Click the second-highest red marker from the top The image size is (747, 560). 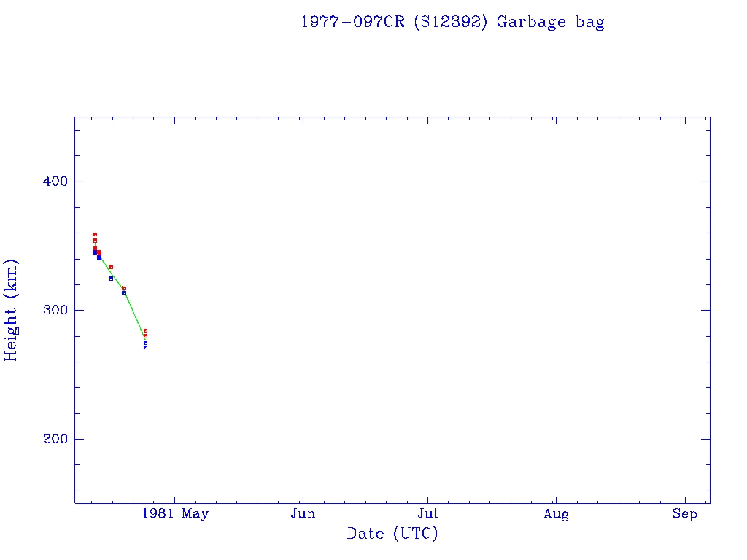(95, 241)
